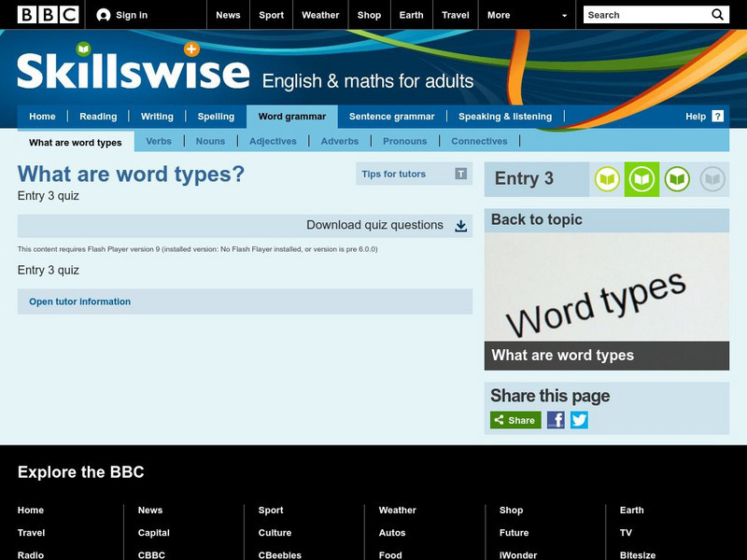747x560 pixels.
Task: Share this page on Twitter
Action: (x=579, y=420)
